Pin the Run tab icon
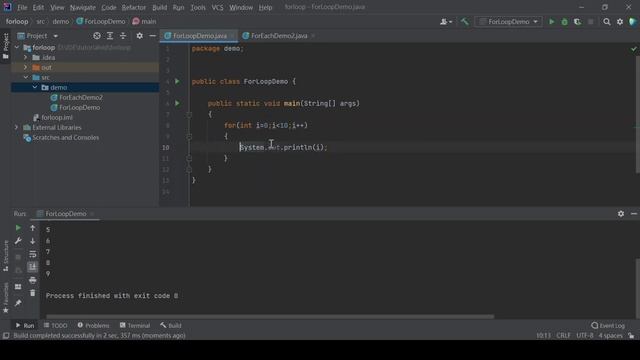The image size is (640, 360). tap(18, 303)
